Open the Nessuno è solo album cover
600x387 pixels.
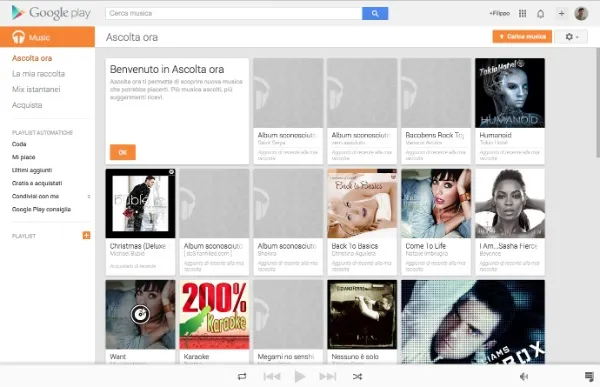[362, 315]
